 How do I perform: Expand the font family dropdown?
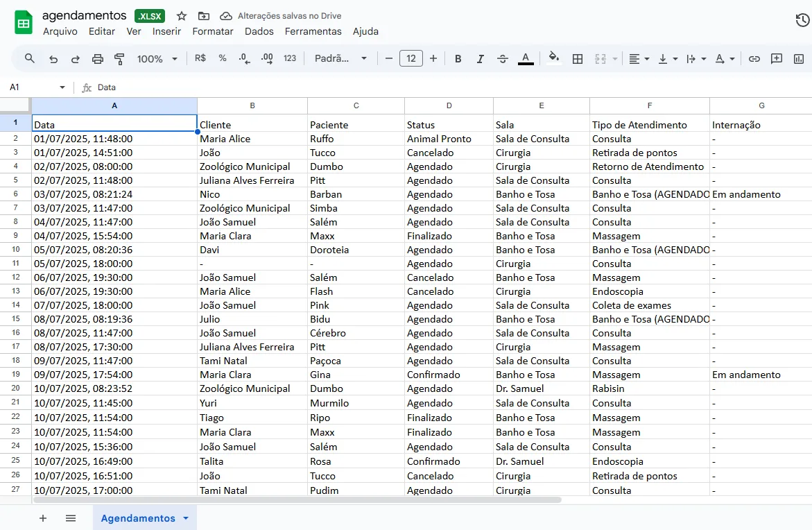[340, 59]
